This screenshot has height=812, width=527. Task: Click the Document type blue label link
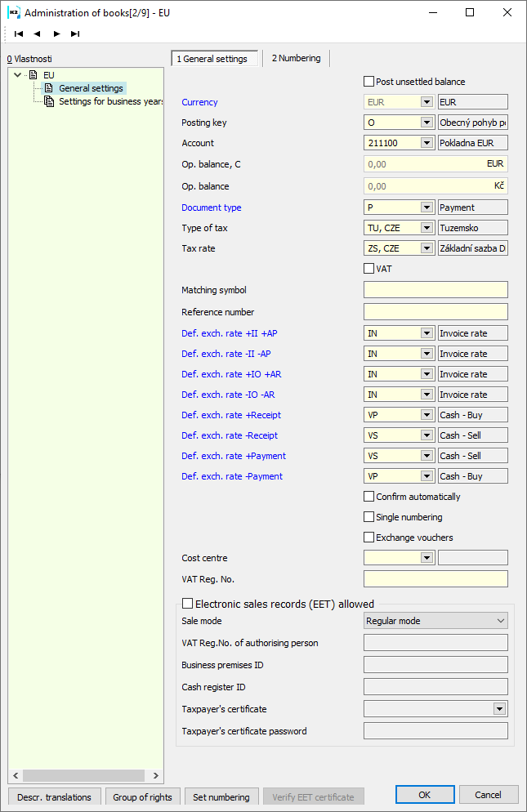[212, 207]
